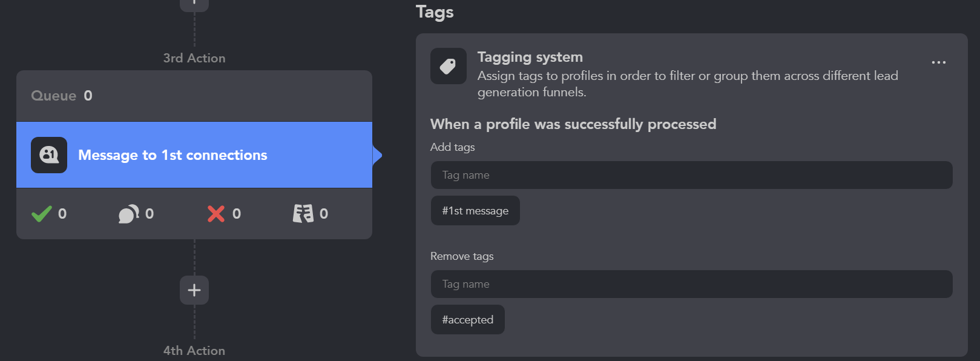This screenshot has height=361, width=980.
Task: Click the tag icon on the Tagging system card
Action: [x=448, y=65]
